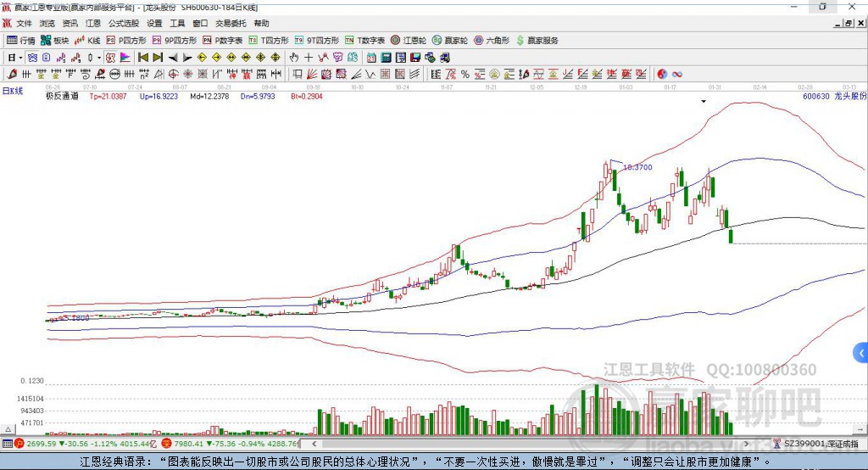Open the 公式选股 menu
This screenshot has height=470, width=868.
tap(124, 23)
